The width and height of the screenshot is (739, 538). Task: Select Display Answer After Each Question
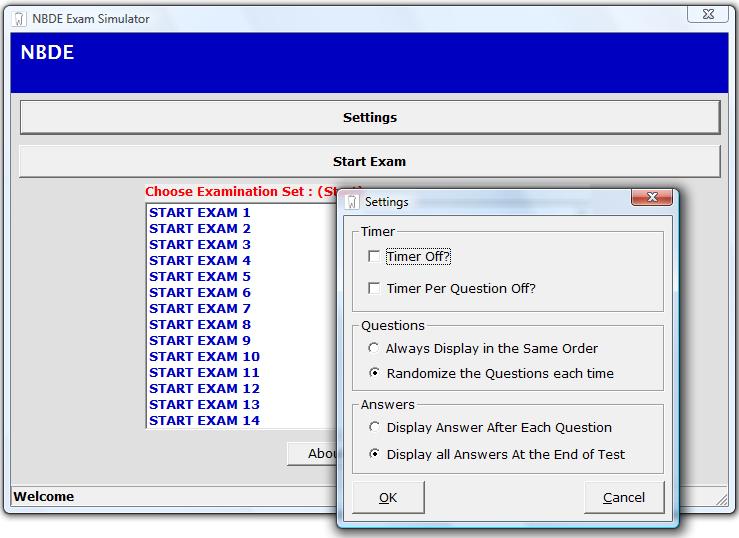click(x=374, y=427)
